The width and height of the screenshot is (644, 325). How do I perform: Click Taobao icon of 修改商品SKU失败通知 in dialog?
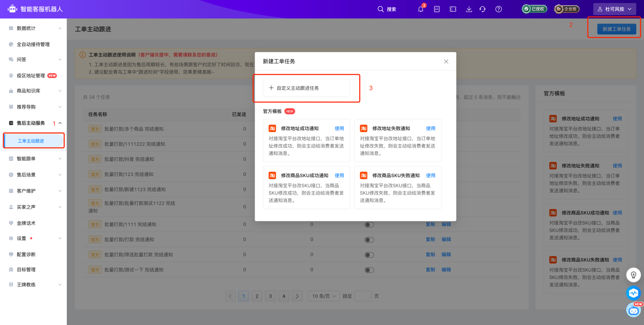click(x=364, y=175)
